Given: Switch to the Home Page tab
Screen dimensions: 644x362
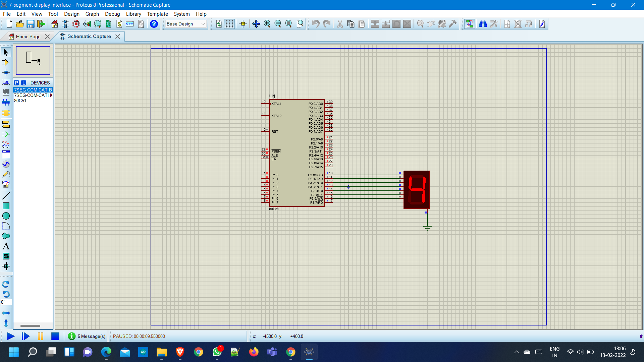Looking at the screenshot, I should [x=27, y=36].
